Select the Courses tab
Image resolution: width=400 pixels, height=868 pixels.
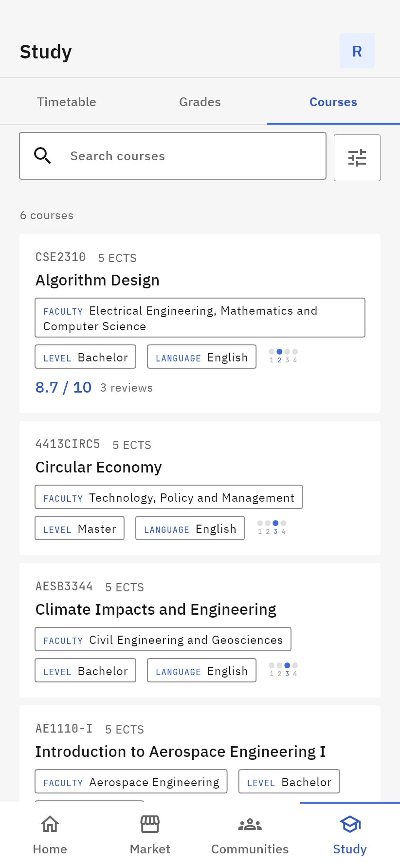(333, 102)
